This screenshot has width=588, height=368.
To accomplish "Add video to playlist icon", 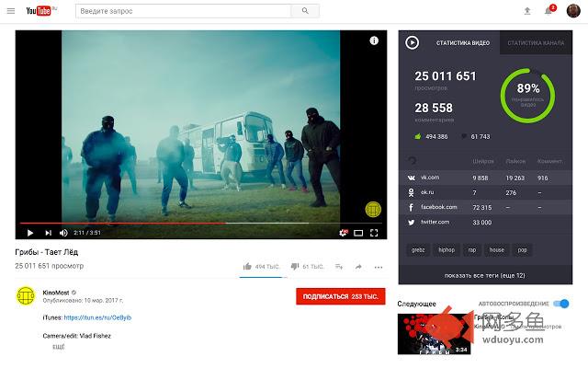I will coord(339,267).
